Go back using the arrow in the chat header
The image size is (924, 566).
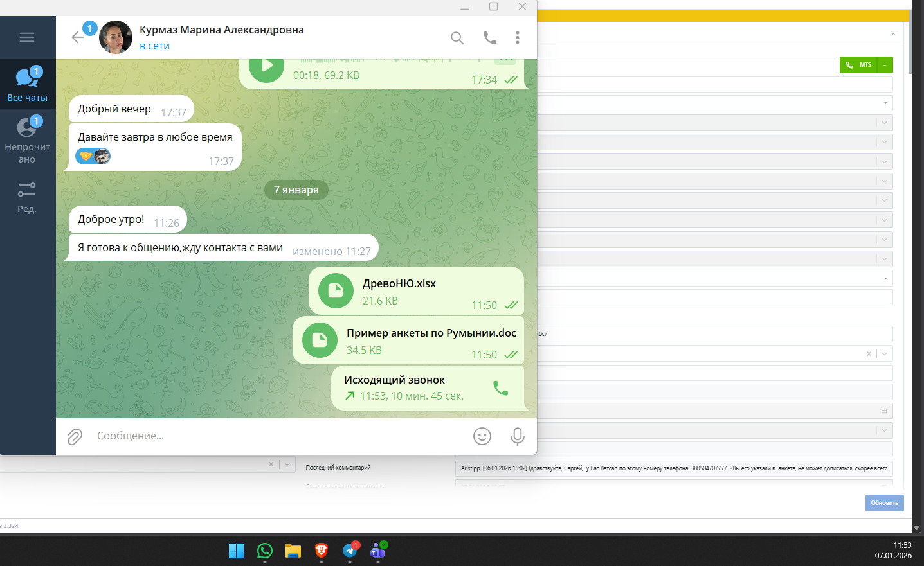click(x=78, y=37)
